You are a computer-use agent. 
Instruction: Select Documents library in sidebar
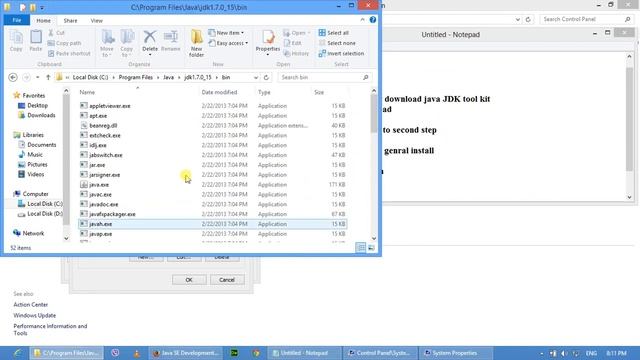tap(37, 144)
